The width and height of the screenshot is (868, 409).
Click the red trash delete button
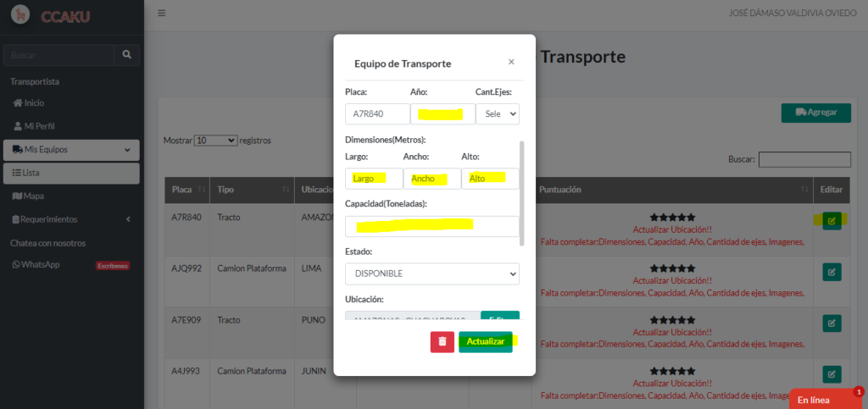(442, 341)
